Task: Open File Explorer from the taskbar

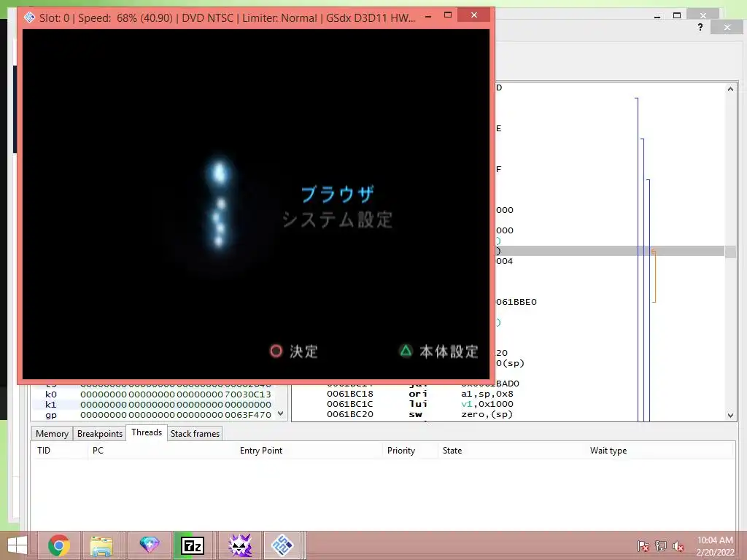Action: point(101,545)
